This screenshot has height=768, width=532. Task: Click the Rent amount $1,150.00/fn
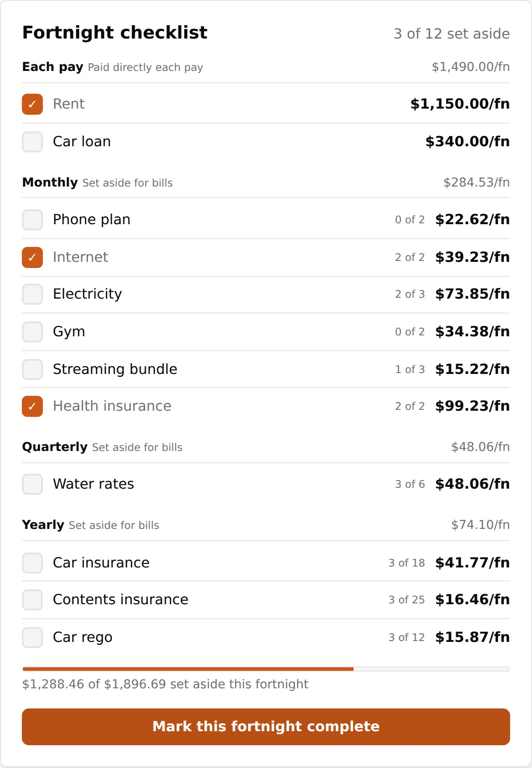pyautogui.click(x=460, y=104)
